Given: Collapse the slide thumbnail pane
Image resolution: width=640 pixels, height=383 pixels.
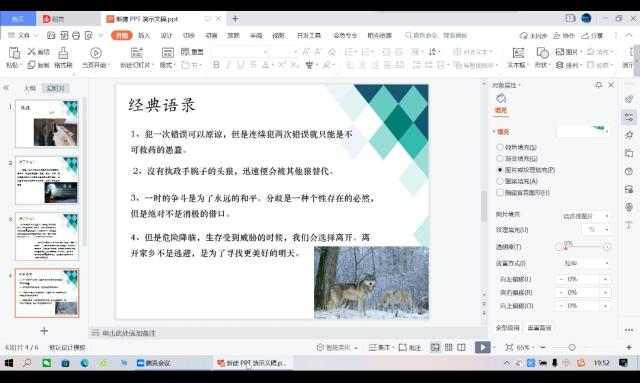Looking at the screenshot, I should (6, 88).
